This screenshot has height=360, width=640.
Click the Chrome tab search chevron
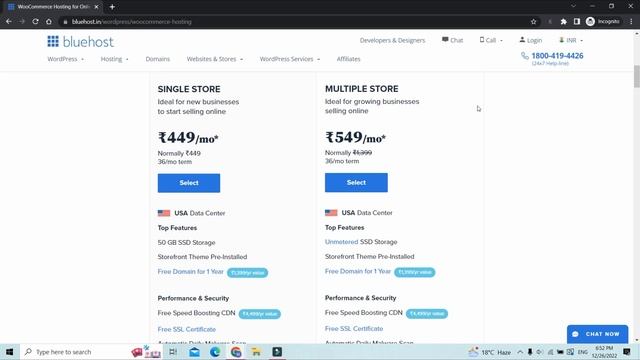click(x=573, y=6)
